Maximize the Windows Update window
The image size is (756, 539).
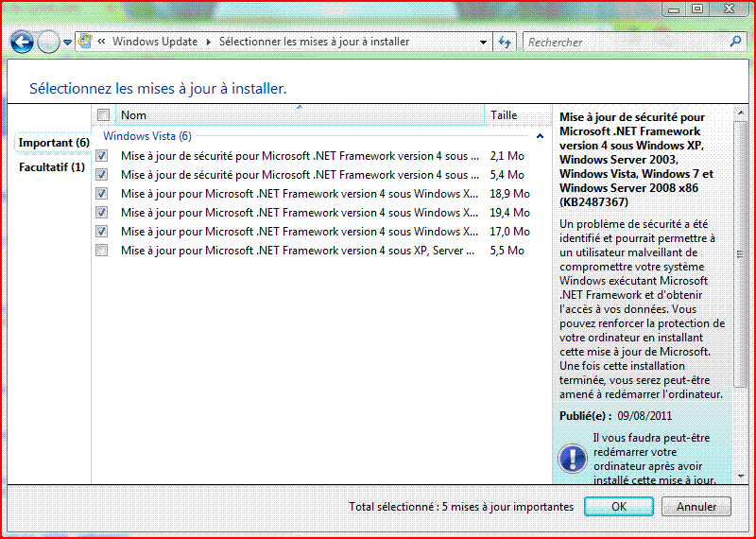pos(697,9)
